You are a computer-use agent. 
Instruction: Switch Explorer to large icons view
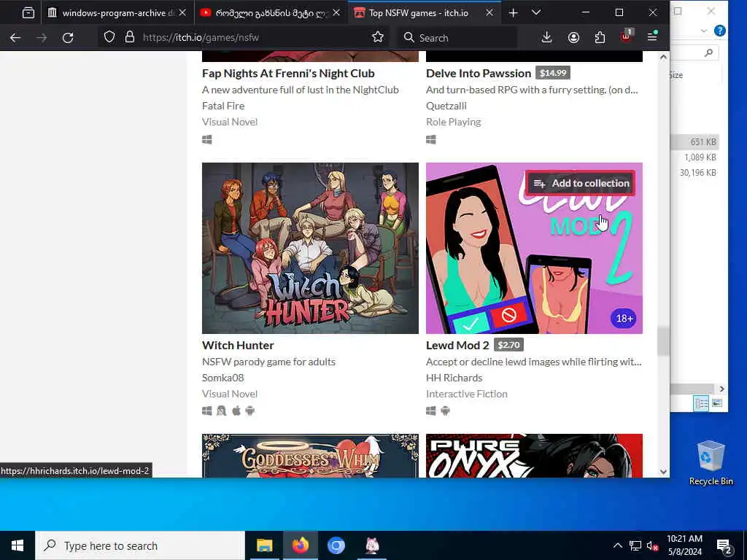click(x=717, y=404)
